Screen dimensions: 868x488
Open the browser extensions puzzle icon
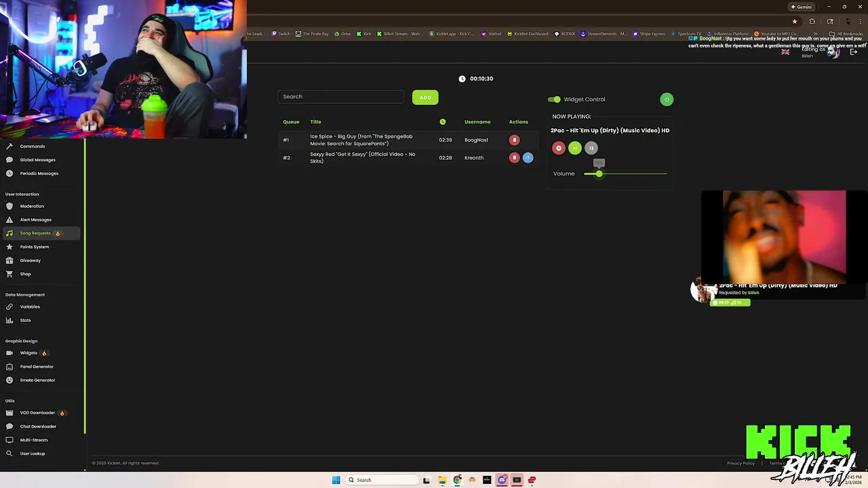tap(812, 21)
